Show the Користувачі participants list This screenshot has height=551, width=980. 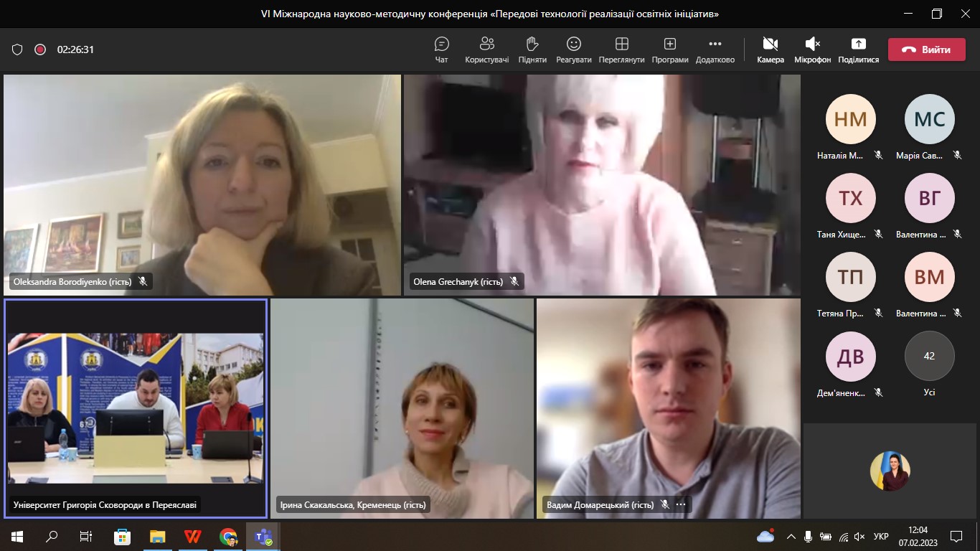pyautogui.click(x=487, y=50)
